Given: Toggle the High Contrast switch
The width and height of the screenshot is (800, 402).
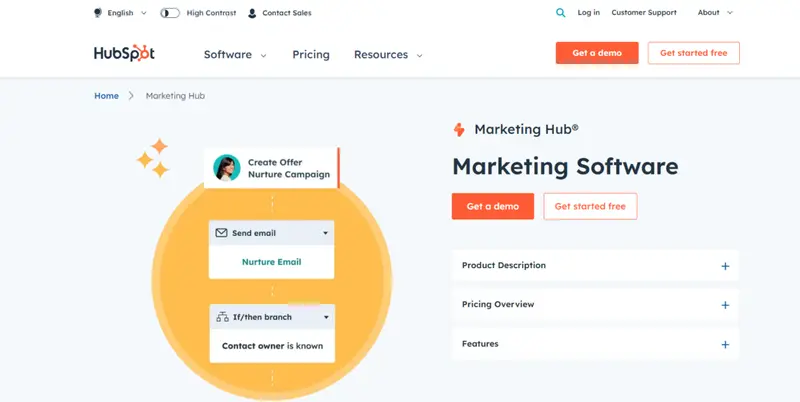Looking at the screenshot, I should pyautogui.click(x=170, y=13).
